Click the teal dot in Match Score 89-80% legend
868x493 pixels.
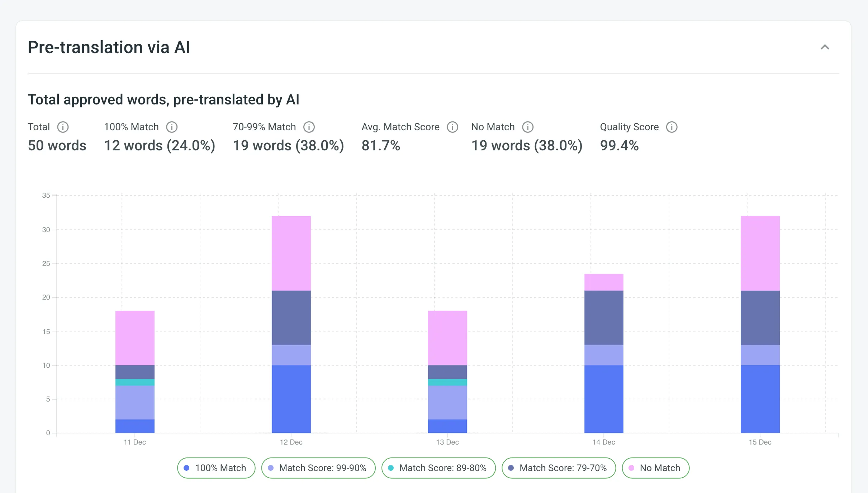click(390, 468)
